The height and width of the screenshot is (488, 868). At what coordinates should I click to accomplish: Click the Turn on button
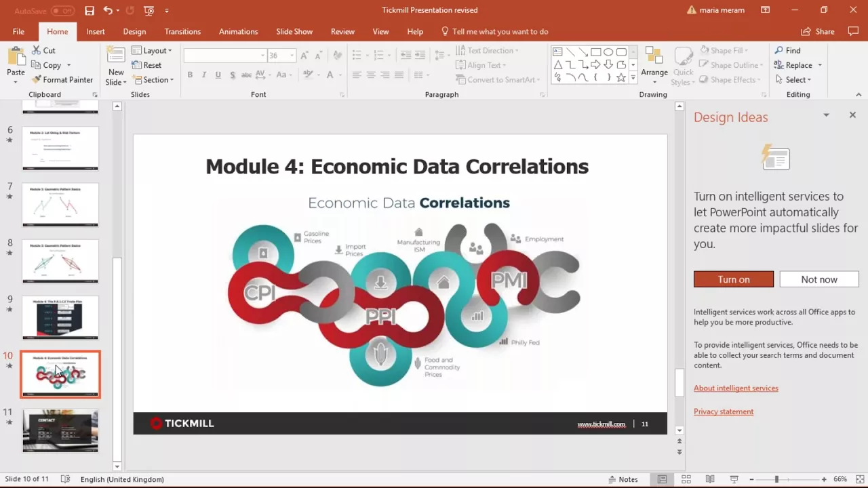734,279
